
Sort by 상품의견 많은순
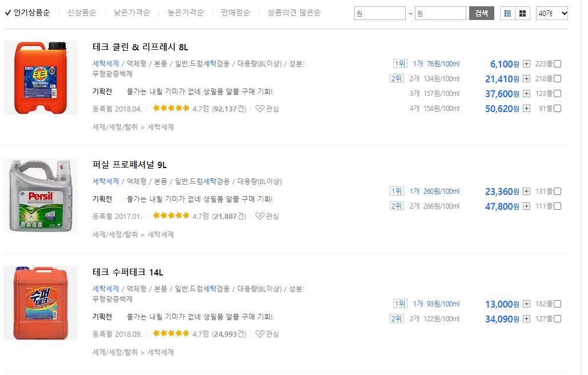coord(294,13)
